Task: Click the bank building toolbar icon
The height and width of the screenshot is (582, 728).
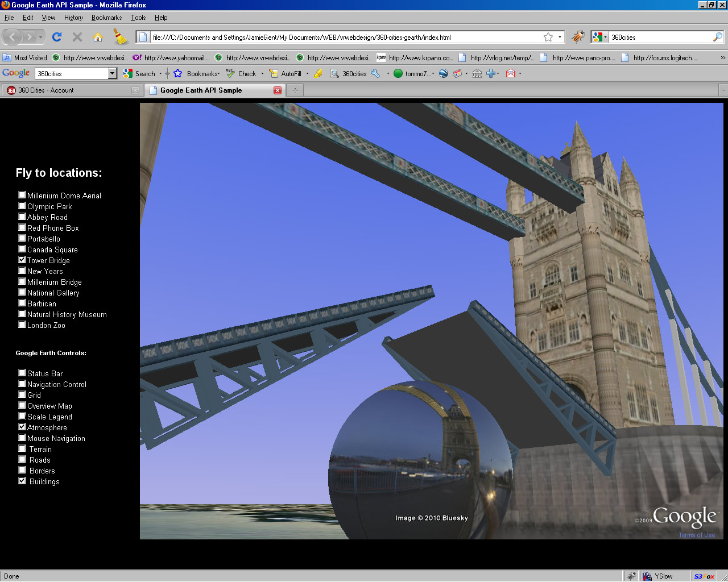Action: 477,73
